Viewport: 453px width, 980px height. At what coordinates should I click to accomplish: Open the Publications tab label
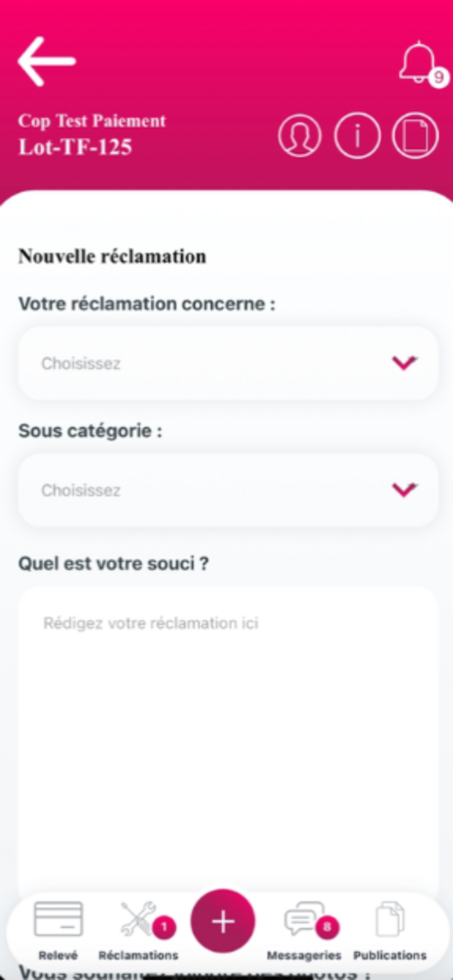[389, 955]
